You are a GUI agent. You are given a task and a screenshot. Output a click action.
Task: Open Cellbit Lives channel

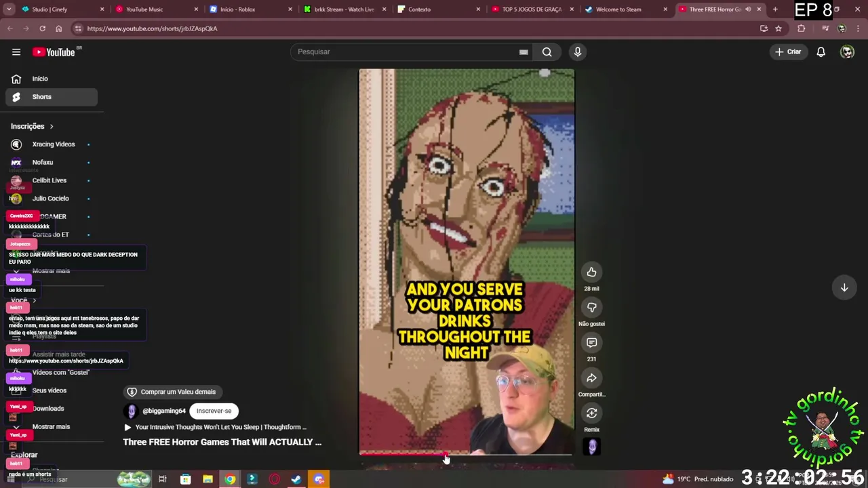click(51, 180)
